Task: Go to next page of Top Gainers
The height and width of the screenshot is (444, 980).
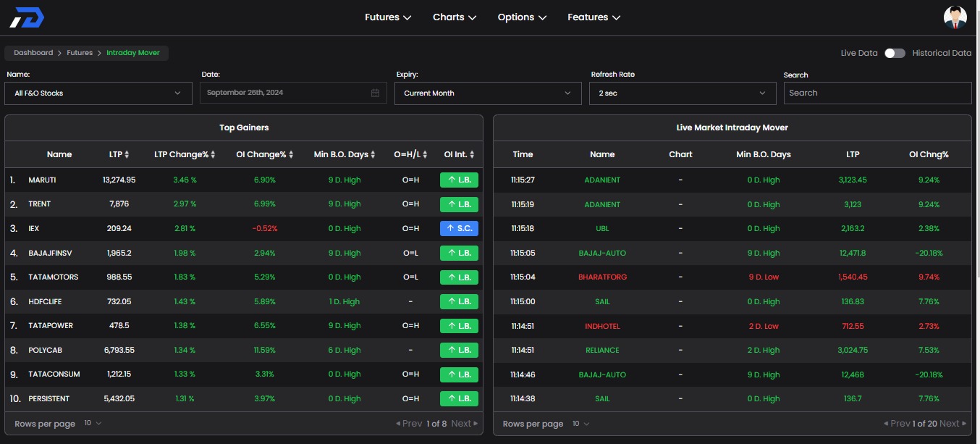Action: 465,424
